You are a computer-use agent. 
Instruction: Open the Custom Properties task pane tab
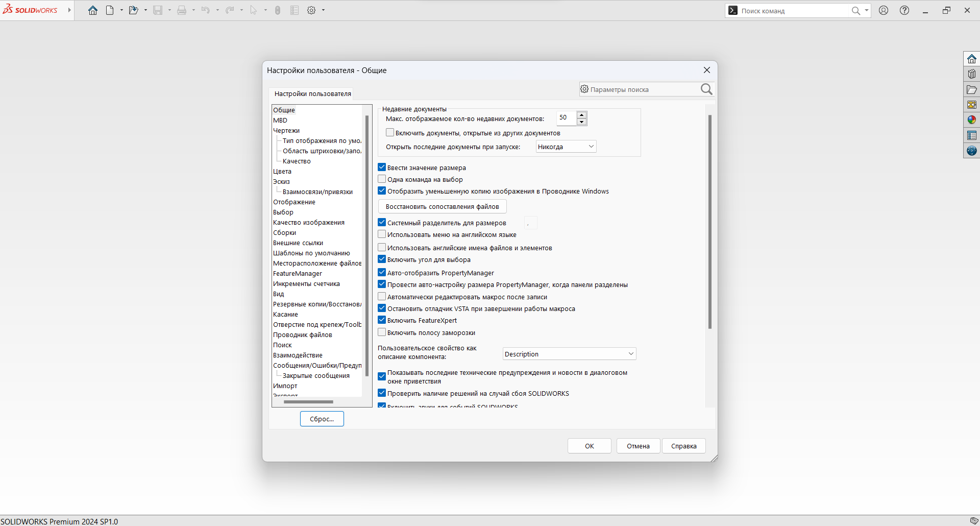point(972,135)
